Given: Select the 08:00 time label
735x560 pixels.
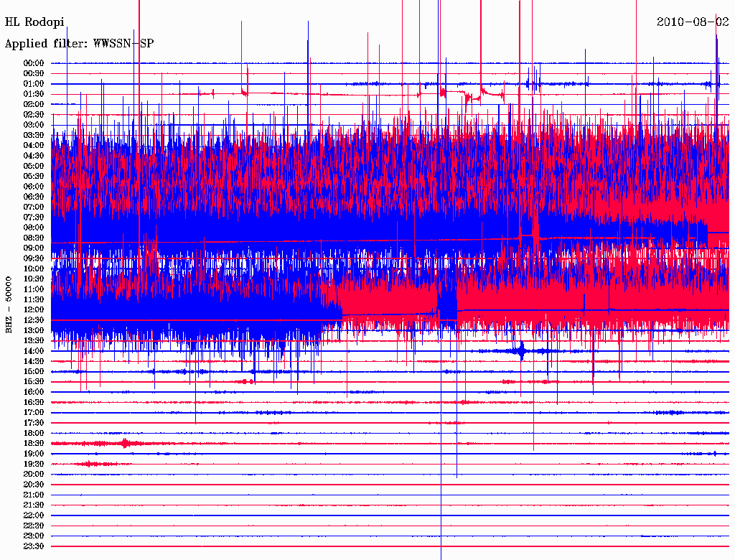Looking at the screenshot, I should click(34, 228).
